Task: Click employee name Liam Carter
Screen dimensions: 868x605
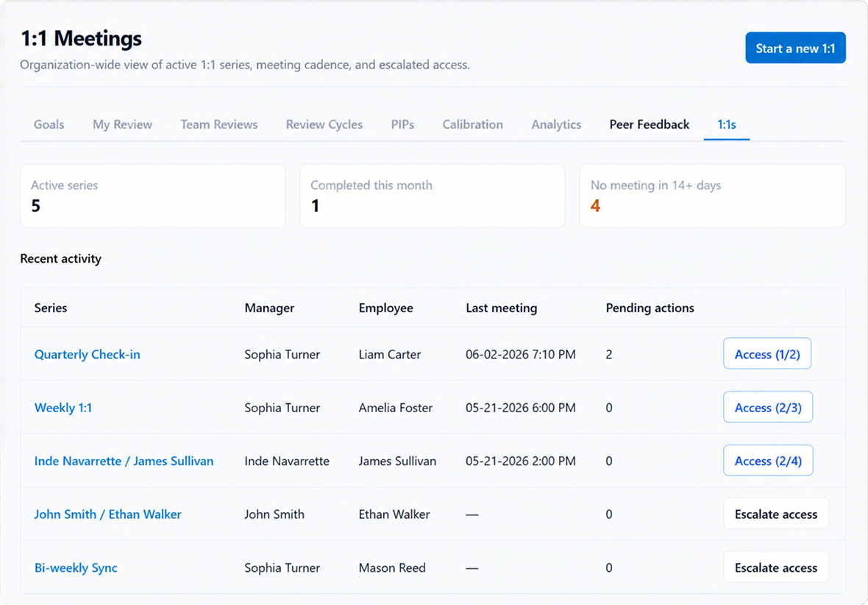Action: [390, 355]
